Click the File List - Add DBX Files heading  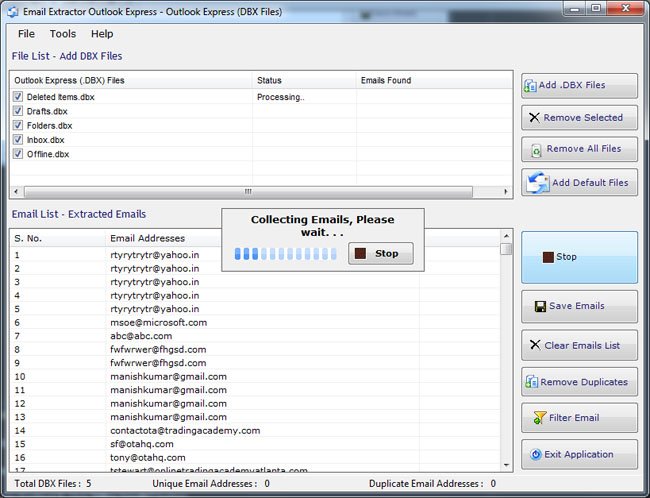pos(67,56)
